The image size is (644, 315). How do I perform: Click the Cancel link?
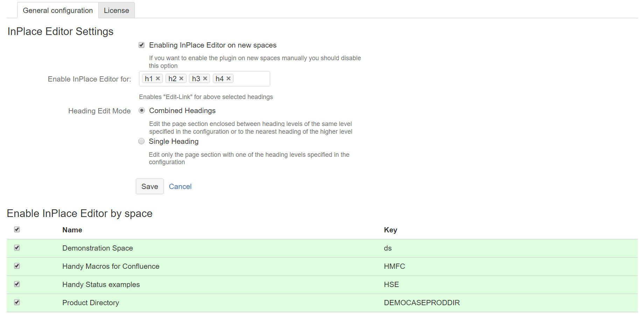point(180,187)
